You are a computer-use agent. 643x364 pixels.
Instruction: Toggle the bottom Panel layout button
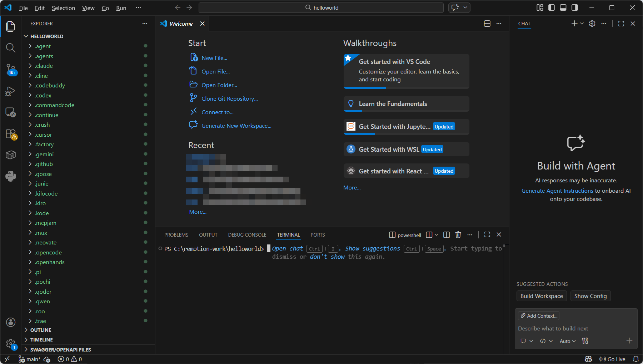point(563,7)
